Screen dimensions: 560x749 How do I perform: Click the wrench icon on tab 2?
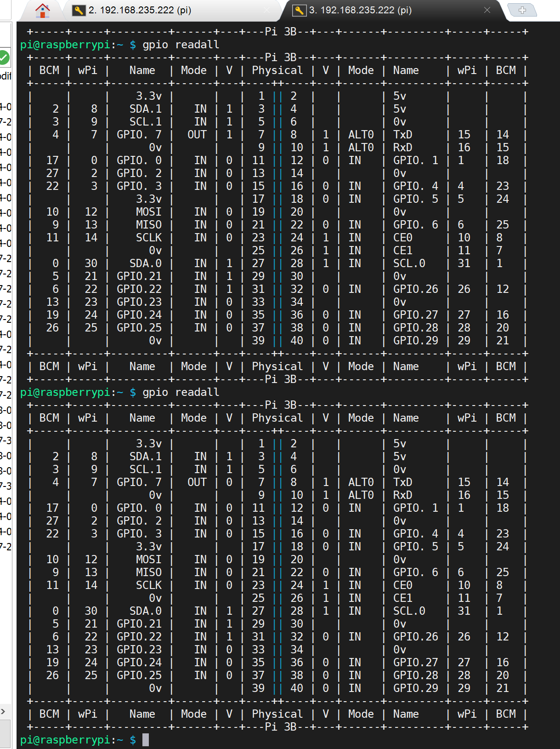79,10
